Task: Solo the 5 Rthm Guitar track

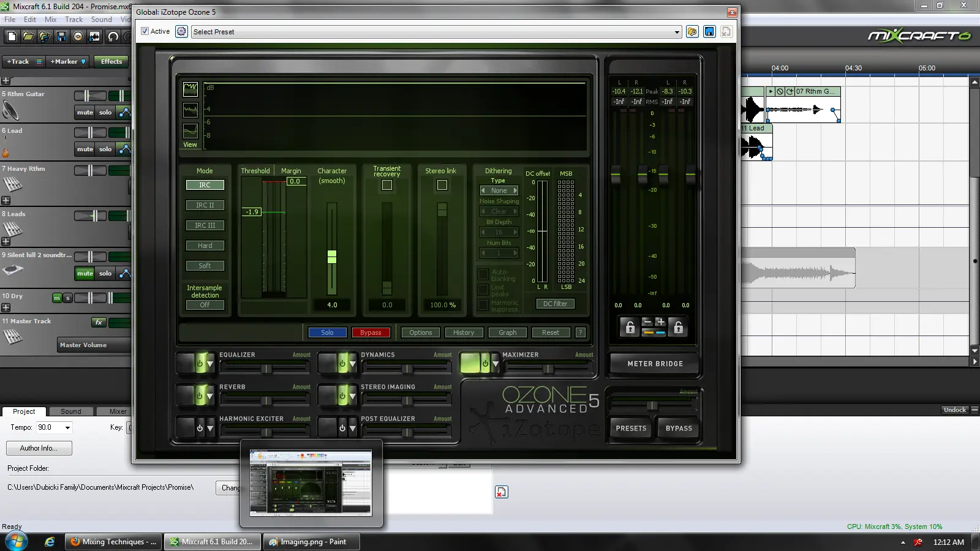Action: pyautogui.click(x=105, y=112)
